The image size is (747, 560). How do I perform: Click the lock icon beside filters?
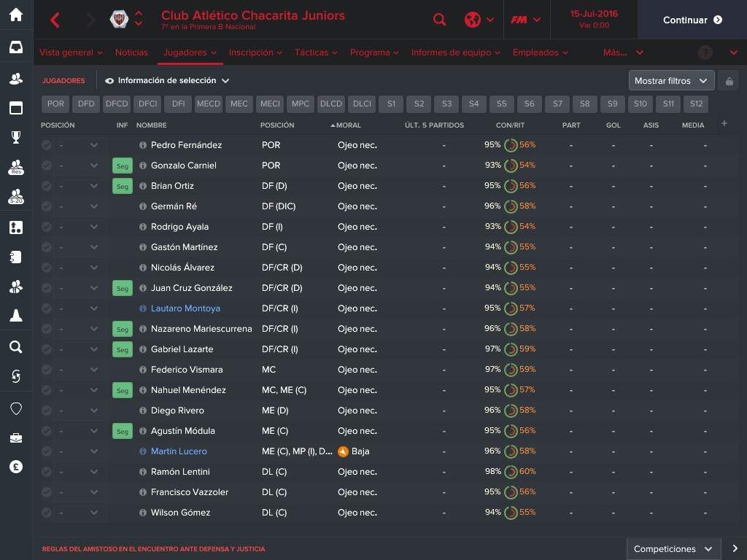coord(729,81)
